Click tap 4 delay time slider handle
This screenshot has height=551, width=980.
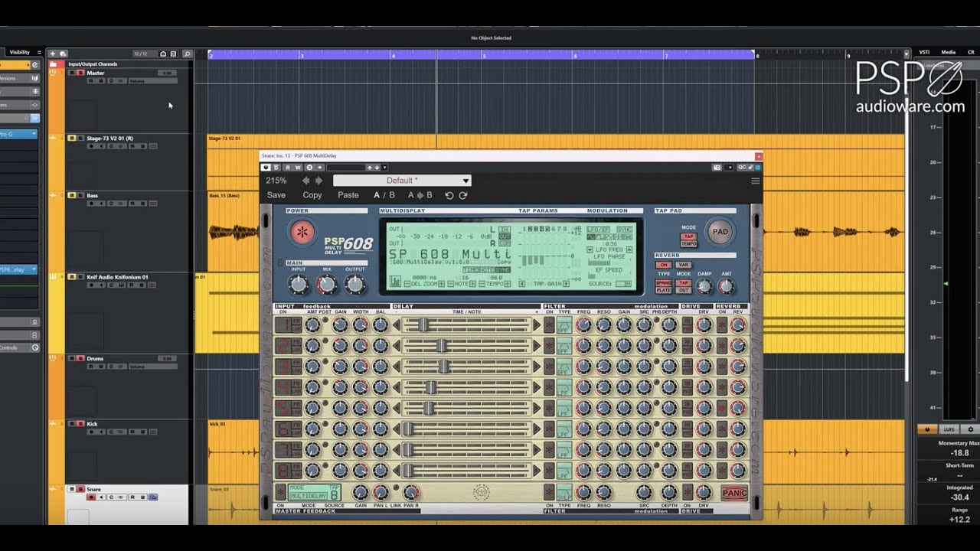[431, 387]
